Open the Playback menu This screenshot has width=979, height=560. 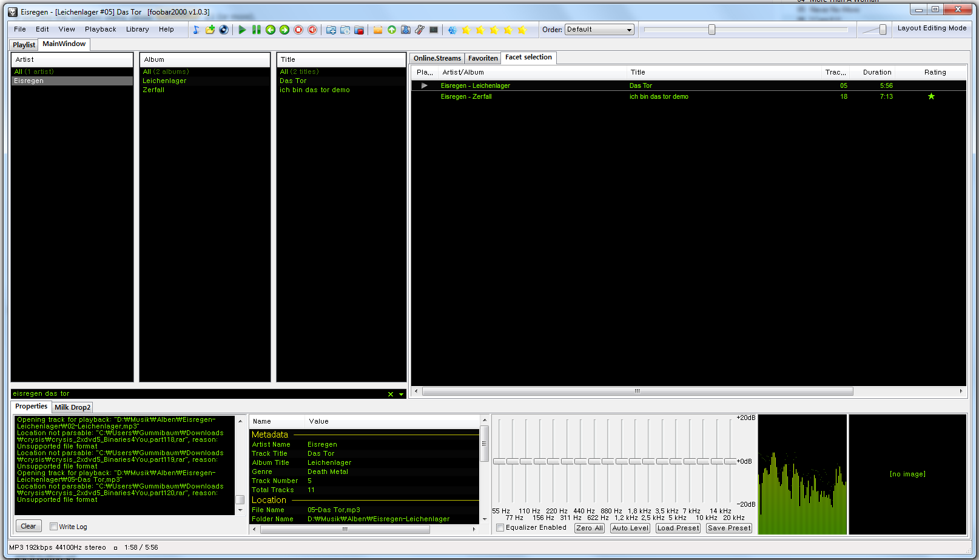tap(101, 29)
